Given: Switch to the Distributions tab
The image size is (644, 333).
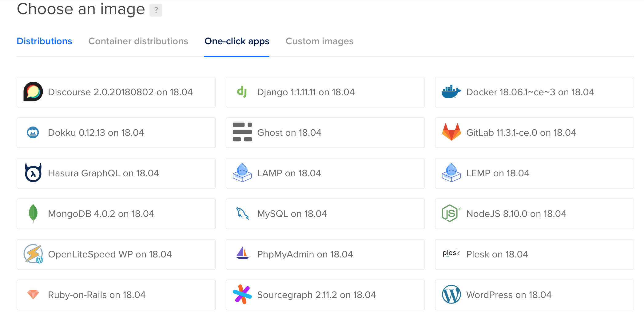Looking at the screenshot, I should pos(44,41).
